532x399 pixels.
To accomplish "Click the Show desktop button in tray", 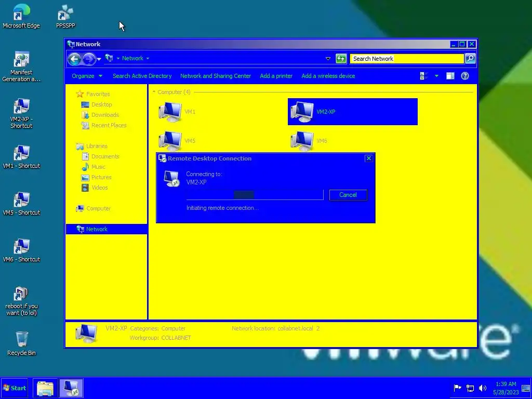I will (x=526, y=388).
